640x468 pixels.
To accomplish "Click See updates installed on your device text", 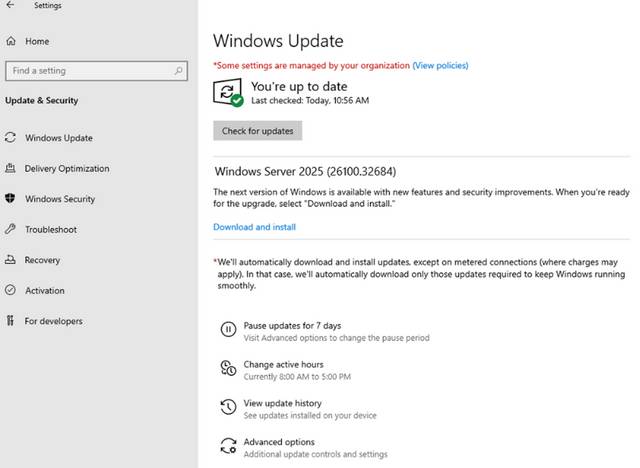I will coord(310,415).
